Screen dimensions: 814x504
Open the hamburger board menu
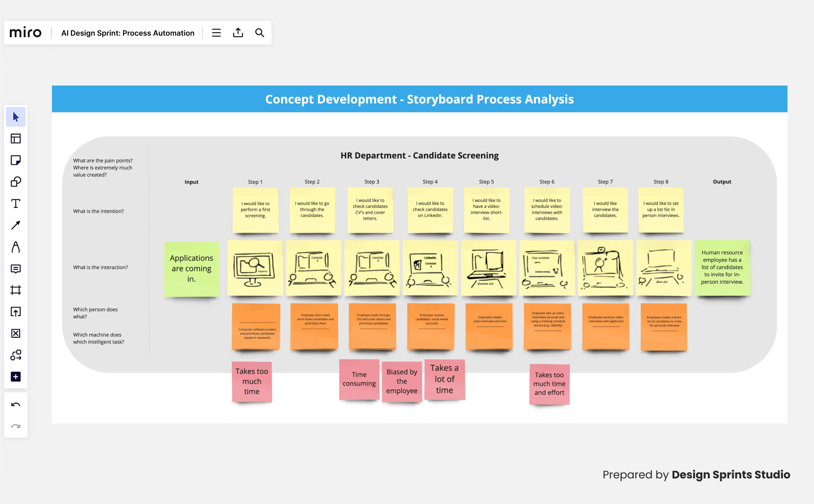coord(216,33)
